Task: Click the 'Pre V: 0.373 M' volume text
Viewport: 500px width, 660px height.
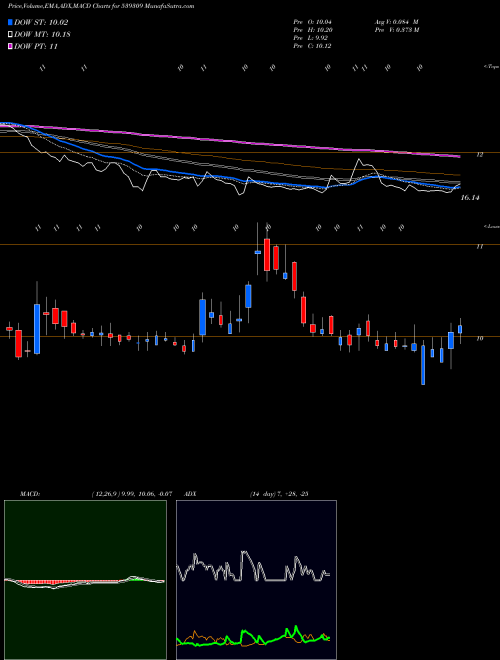Action: [396, 30]
